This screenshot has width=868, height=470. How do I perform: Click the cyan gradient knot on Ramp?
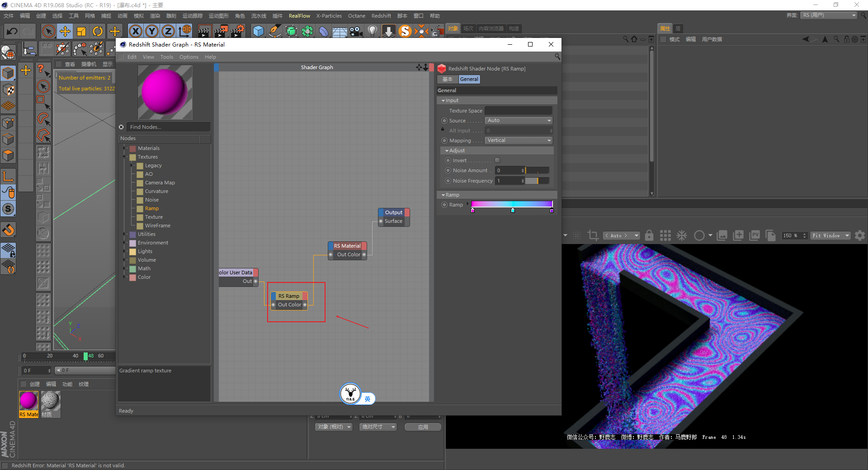point(513,210)
